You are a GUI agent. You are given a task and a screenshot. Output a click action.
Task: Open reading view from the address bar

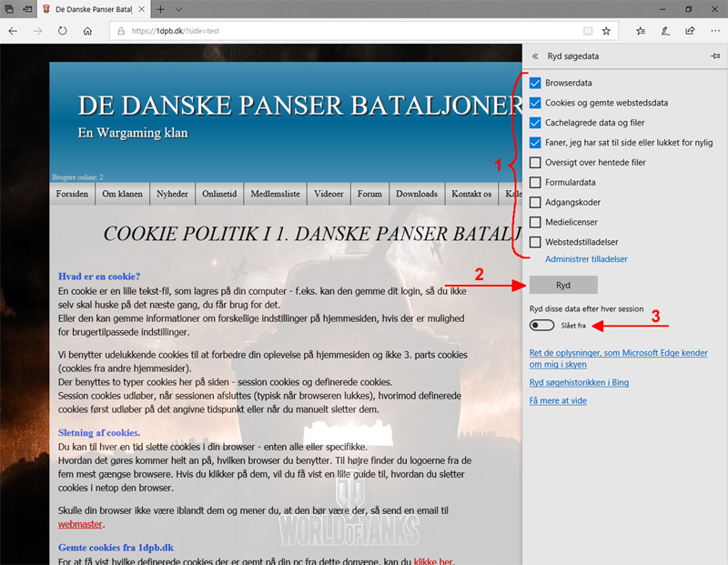coord(588,30)
